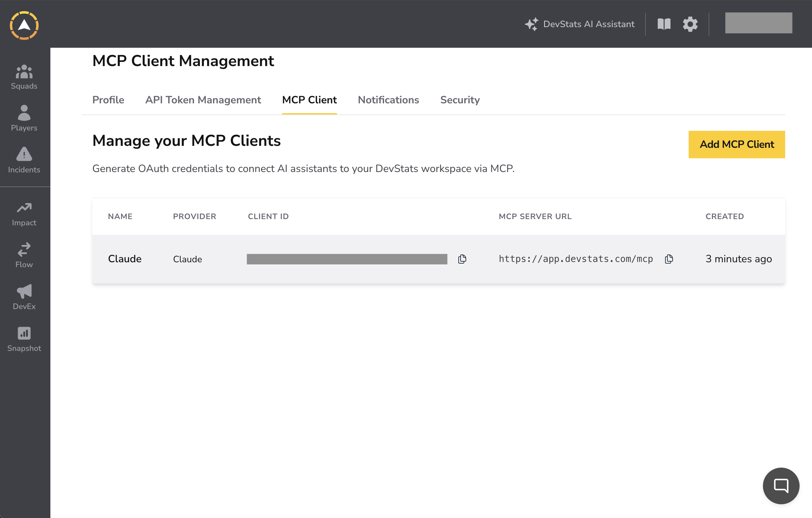
Task: Click the redacted user account area in header
Action: tap(759, 23)
